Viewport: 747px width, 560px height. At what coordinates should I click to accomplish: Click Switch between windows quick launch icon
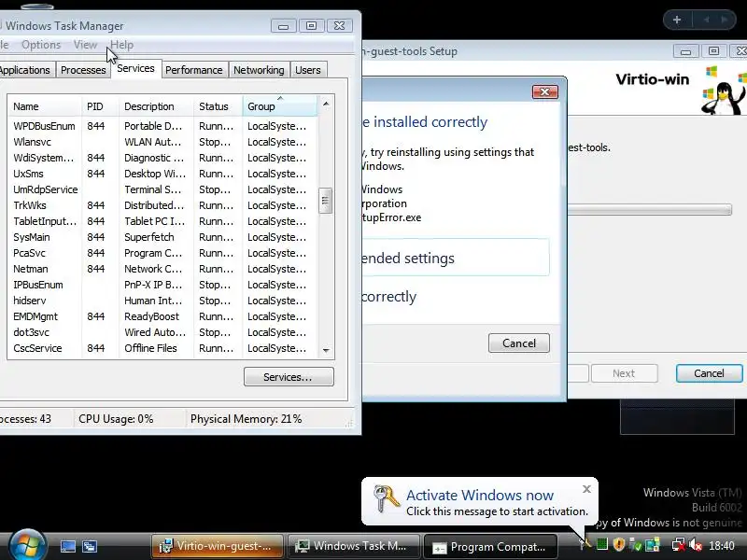click(90, 546)
